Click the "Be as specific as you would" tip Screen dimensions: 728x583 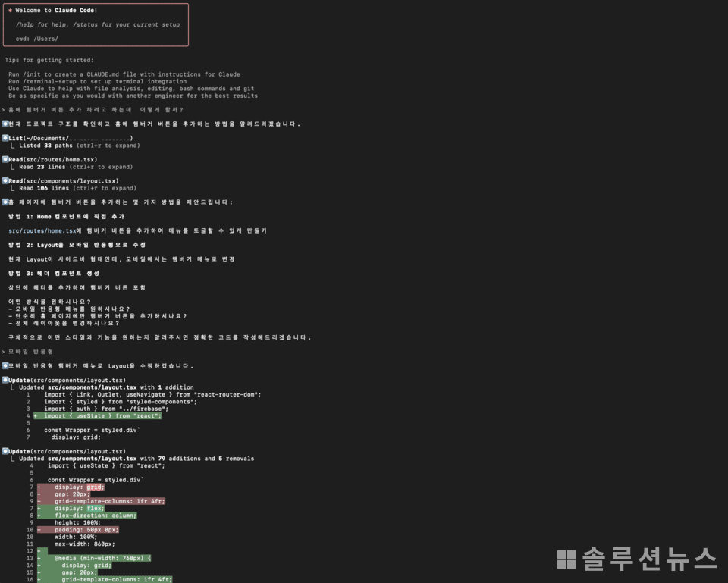point(133,96)
